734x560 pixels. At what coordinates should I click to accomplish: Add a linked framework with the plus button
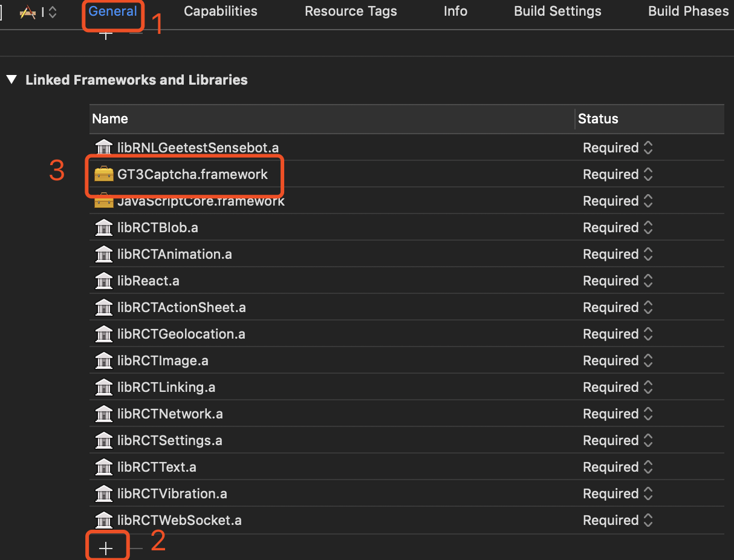tap(106, 548)
